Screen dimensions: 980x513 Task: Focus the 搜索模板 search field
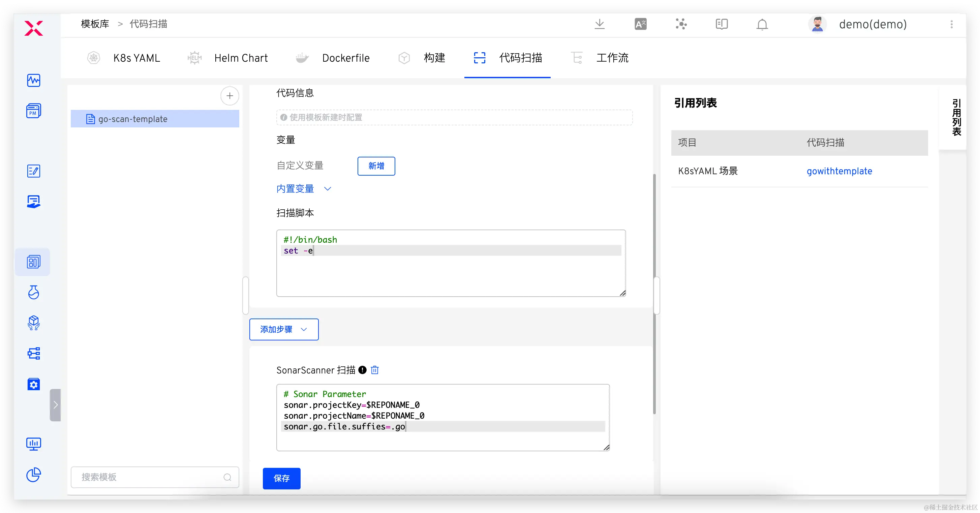(150, 477)
